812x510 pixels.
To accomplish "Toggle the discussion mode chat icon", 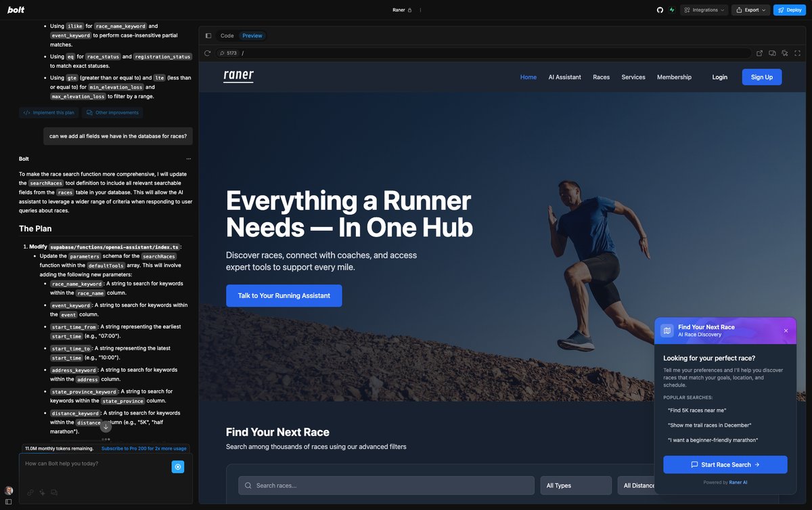I will pos(54,492).
